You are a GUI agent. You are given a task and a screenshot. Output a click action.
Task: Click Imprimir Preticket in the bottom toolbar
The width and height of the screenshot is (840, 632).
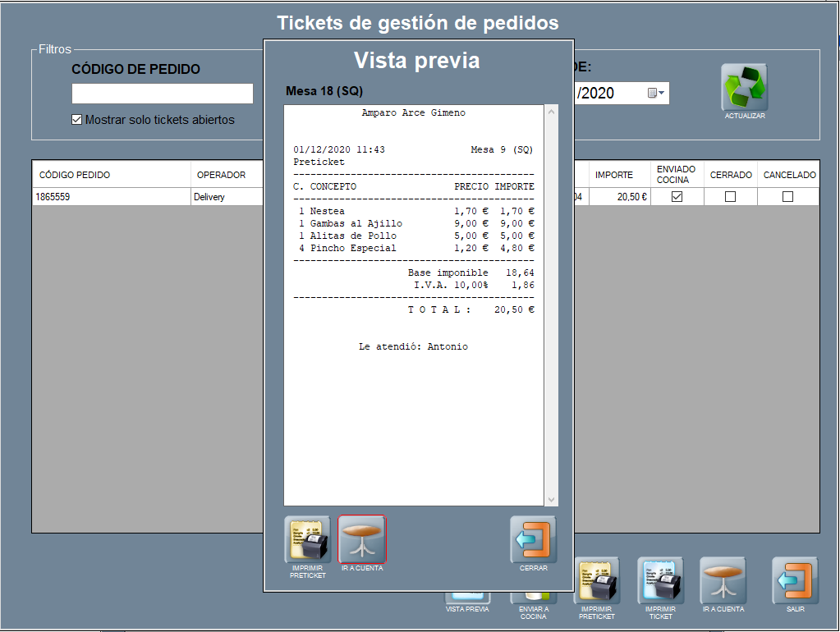pyautogui.click(x=596, y=580)
